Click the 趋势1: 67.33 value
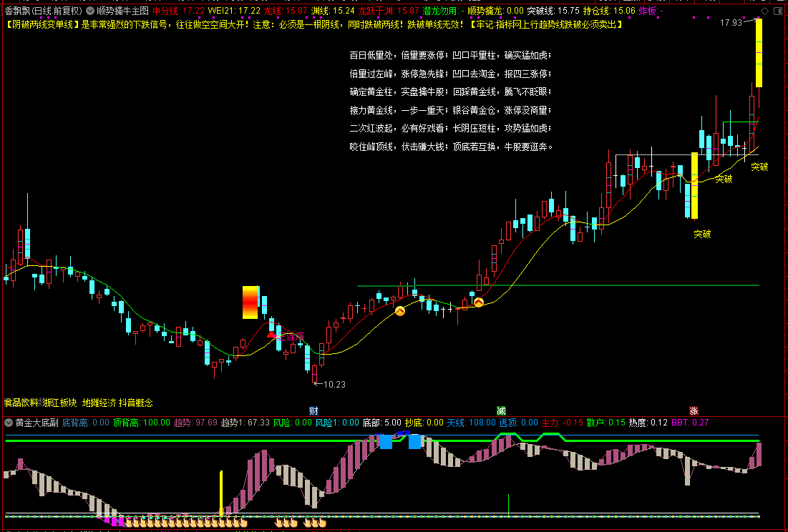This screenshot has height=532, width=788. click(x=245, y=423)
